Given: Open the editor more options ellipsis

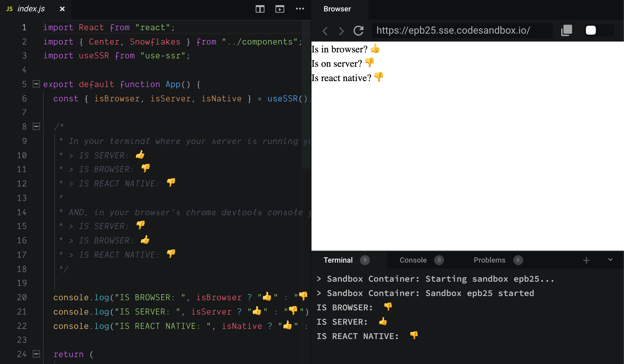Looking at the screenshot, I should [300, 9].
